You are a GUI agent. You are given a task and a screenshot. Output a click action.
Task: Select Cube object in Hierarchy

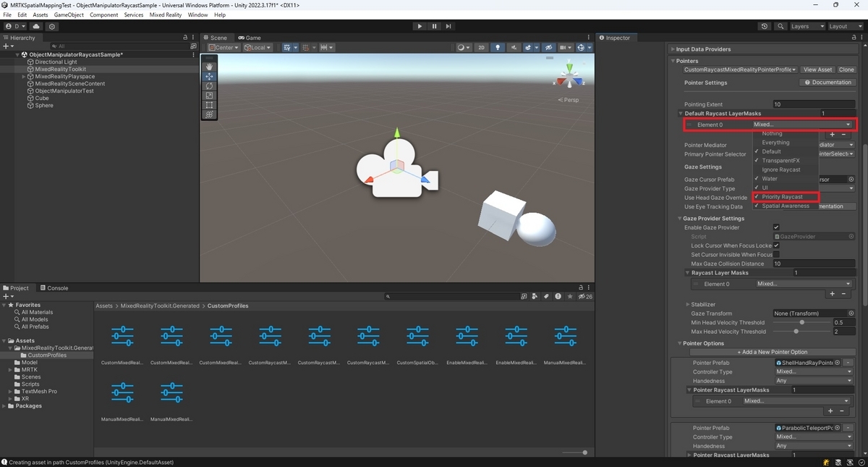[x=42, y=98]
